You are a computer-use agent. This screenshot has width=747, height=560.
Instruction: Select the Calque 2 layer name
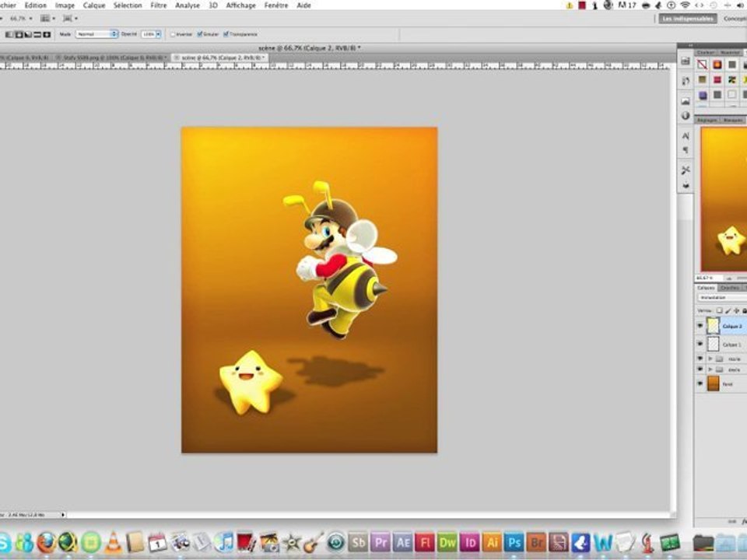pos(732,327)
